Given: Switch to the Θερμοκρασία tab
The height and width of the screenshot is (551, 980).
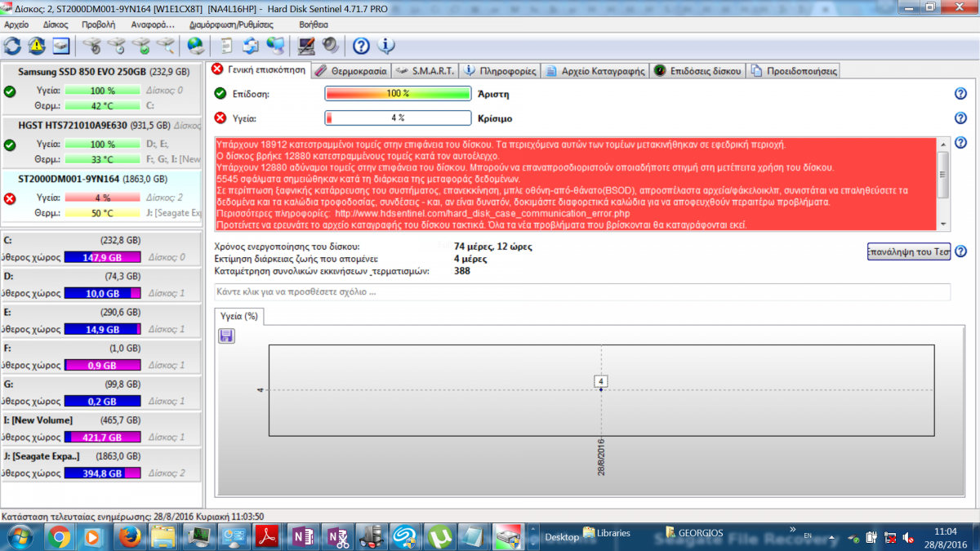Looking at the screenshot, I should pyautogui.click(x=350, y=71).
